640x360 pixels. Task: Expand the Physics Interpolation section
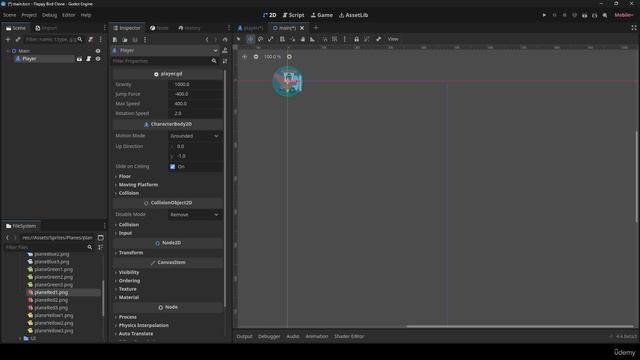[x=143, y=325]
